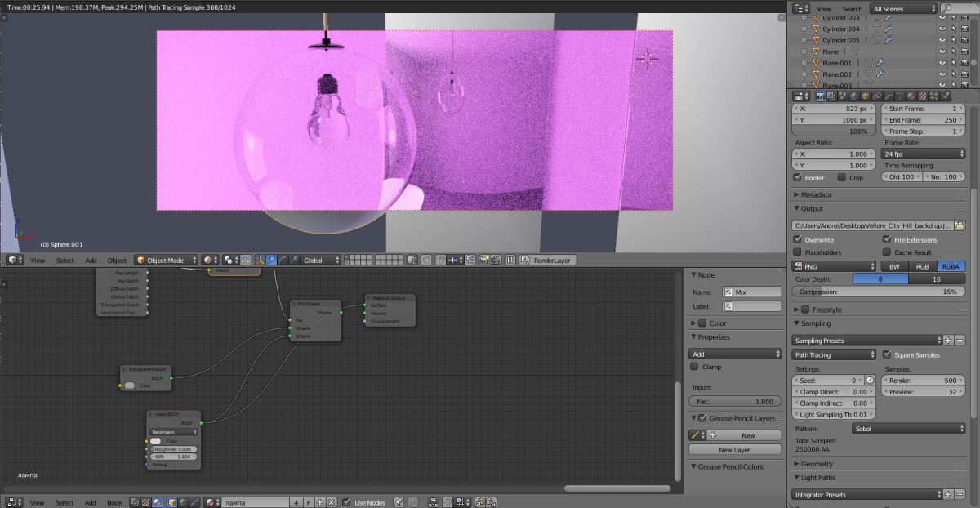Toggle the File Extensions checkbox
The width and height of the screenshot is (980, 508).
(x=887, y=240)
